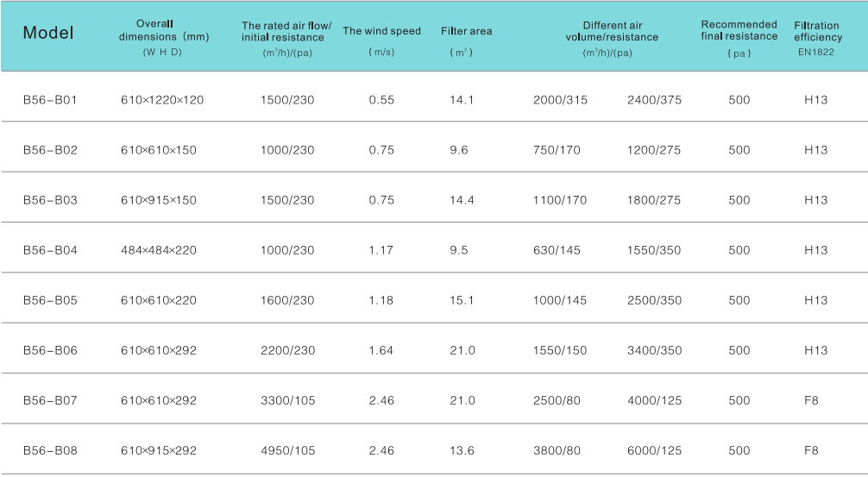The height and width of the screenshot is (477, 868).
Task: Click the Recommended final resistance header
Action: click(739, 31)
